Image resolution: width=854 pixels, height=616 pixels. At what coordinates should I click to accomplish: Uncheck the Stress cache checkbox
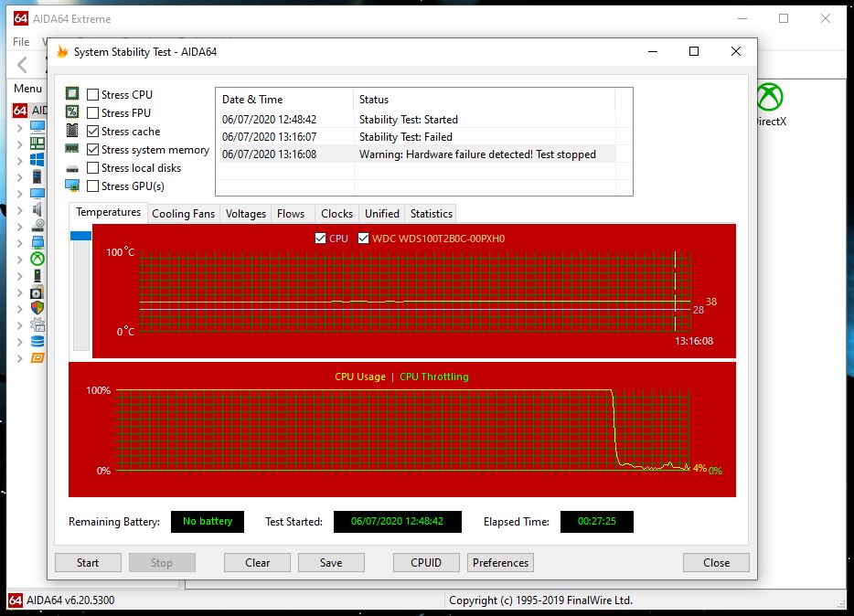pyautogui.click(x=92, y=131)
